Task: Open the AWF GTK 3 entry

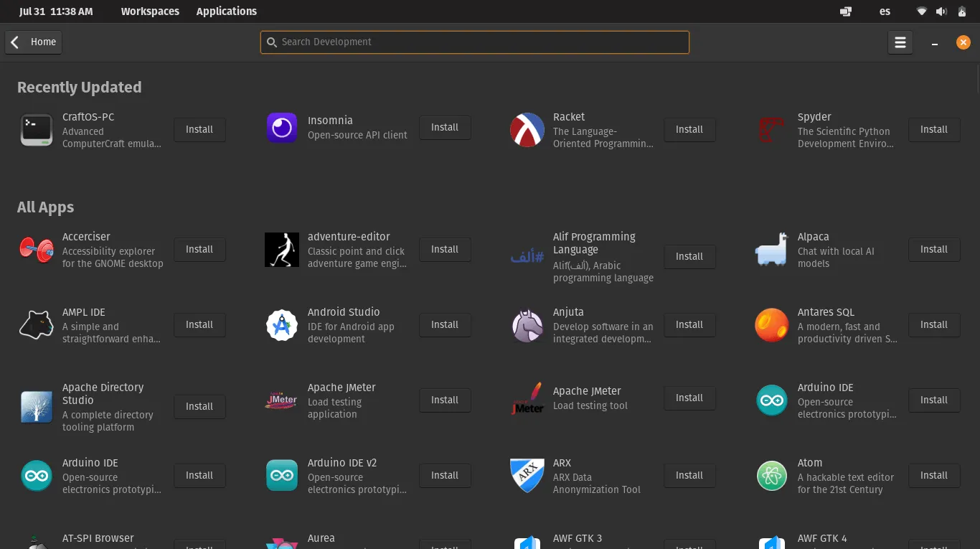Action: [578, 538]
